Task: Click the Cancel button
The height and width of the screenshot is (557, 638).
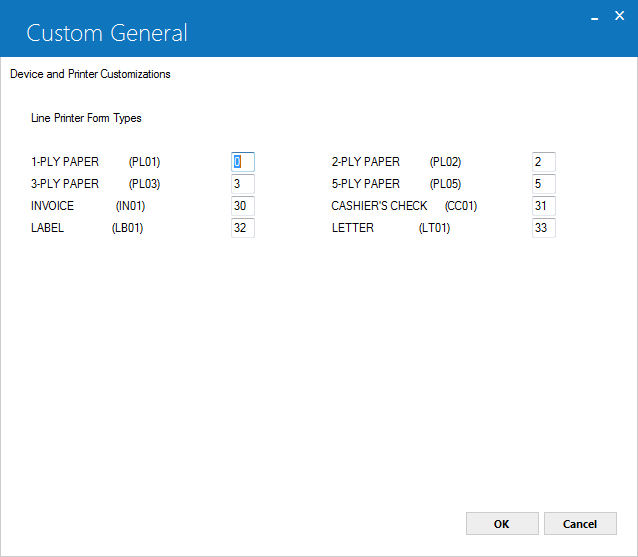Action: coord(580,524)
